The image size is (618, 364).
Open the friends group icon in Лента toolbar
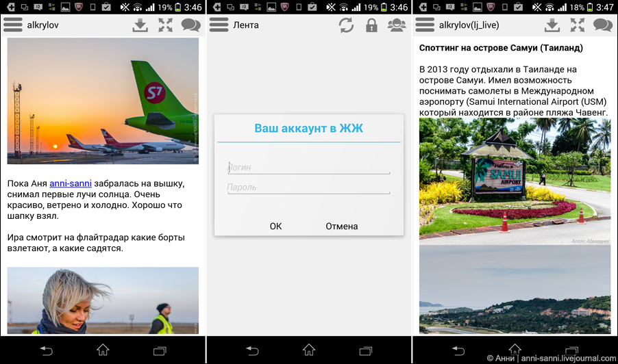396,26
